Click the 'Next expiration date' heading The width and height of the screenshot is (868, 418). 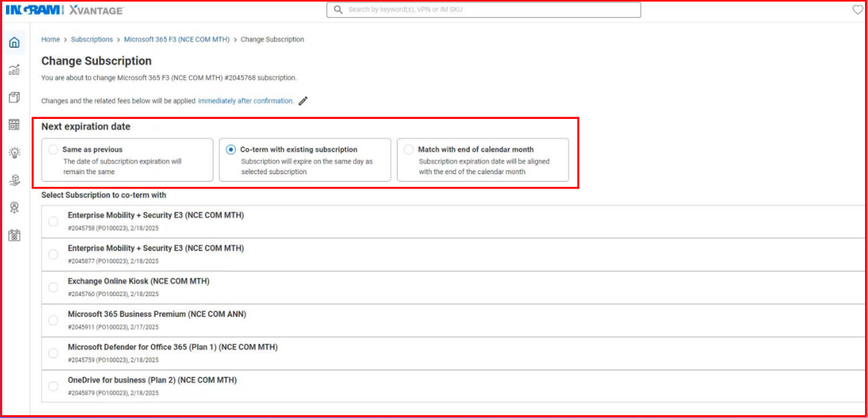tap(86, 126)
